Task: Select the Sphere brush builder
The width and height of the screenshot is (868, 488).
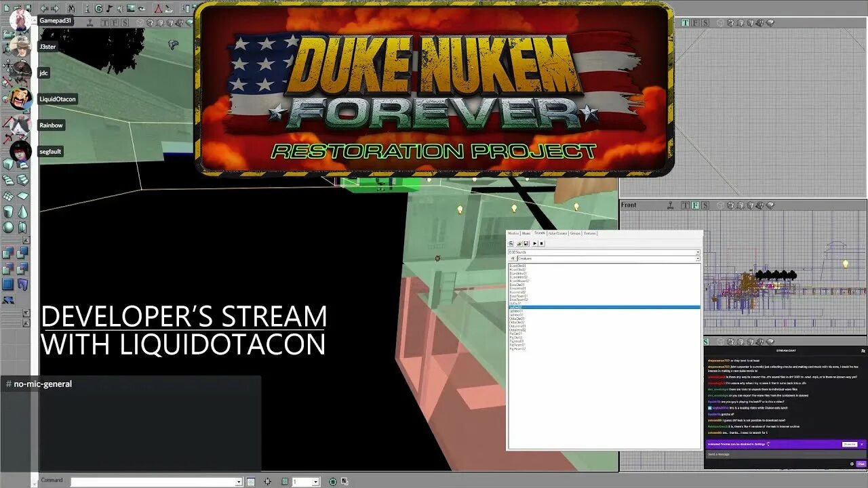Action: click(x=8, y=227)
